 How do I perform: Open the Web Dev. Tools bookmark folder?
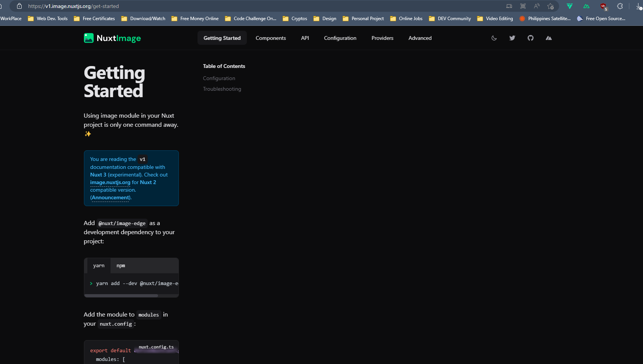(48, 19)
